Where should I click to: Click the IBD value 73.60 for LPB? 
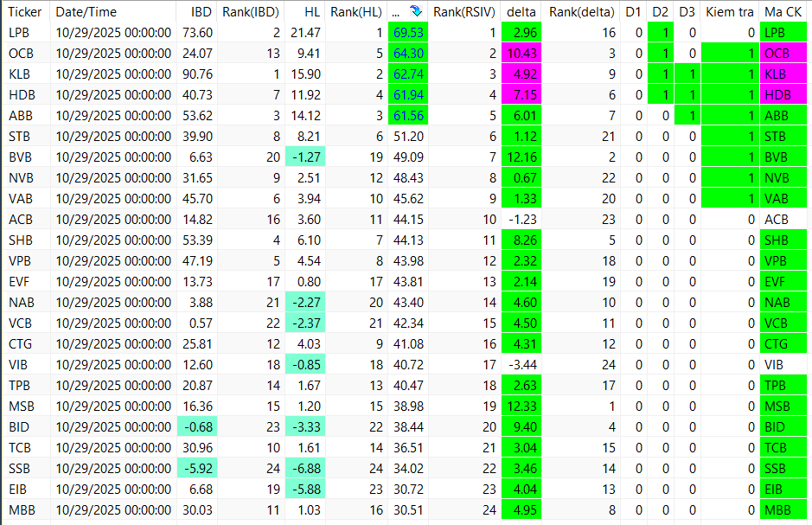coord(197,33)
